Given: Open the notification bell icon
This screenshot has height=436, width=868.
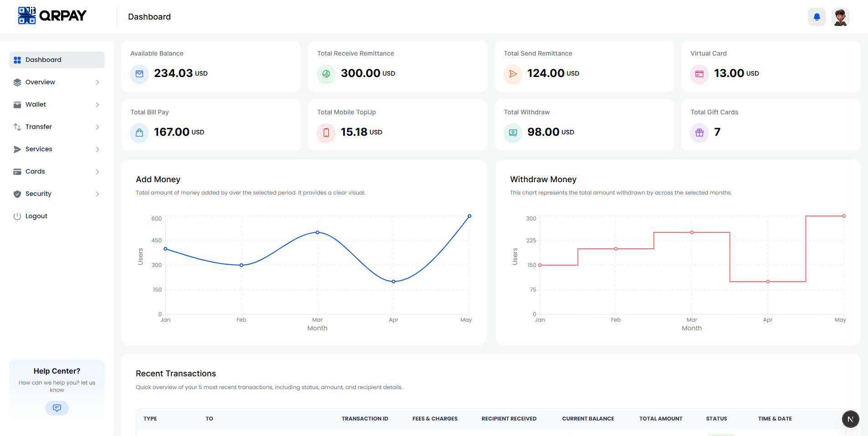Looking at the screenshot, I should click(x=817, y=16).
